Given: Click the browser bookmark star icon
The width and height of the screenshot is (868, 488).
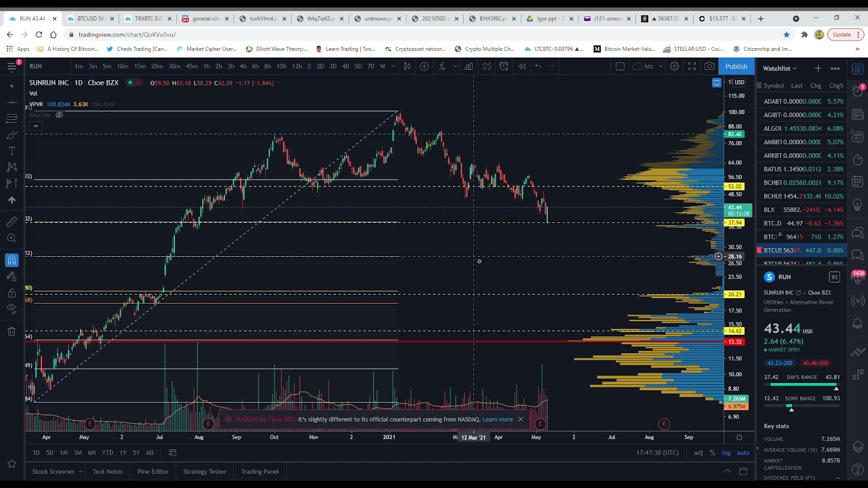Looking at the screenshot, I should (x=787, y=35).
